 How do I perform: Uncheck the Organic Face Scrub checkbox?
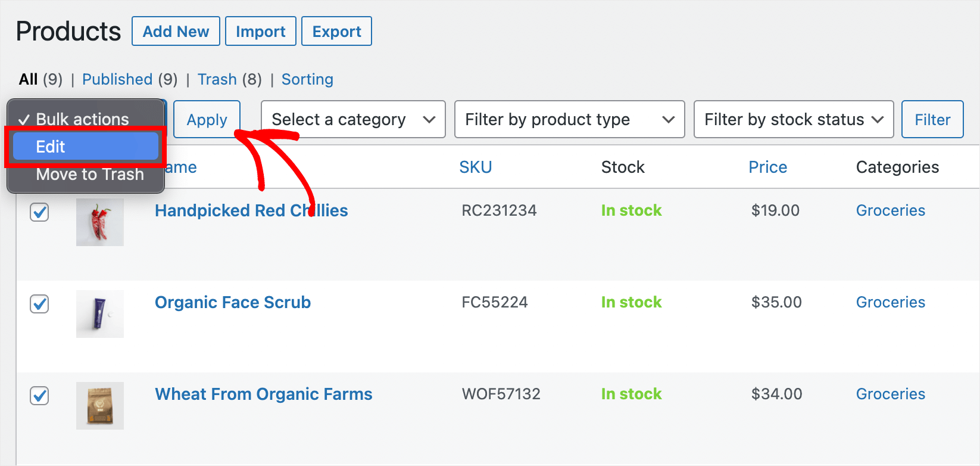click(x=39, y=304)
